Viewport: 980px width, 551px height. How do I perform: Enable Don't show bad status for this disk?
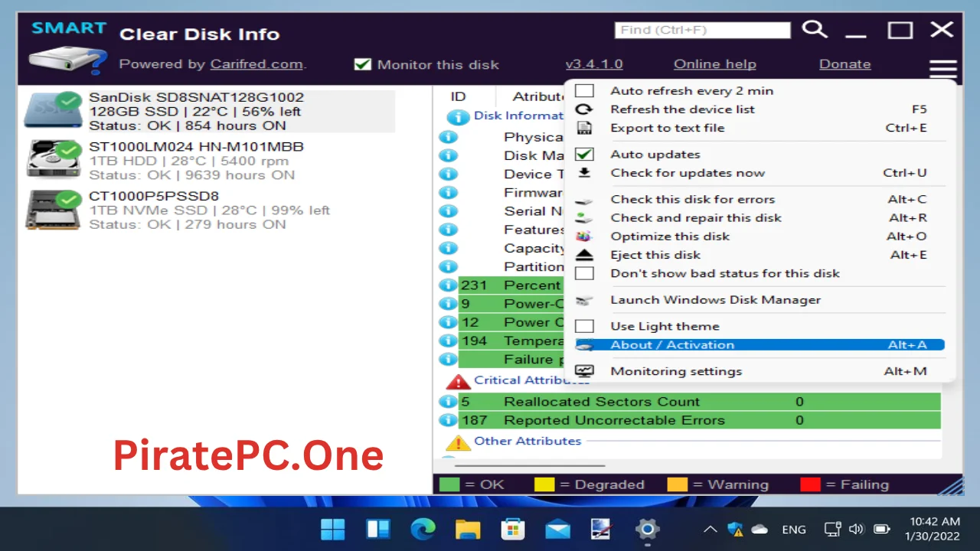pos(584,273)
